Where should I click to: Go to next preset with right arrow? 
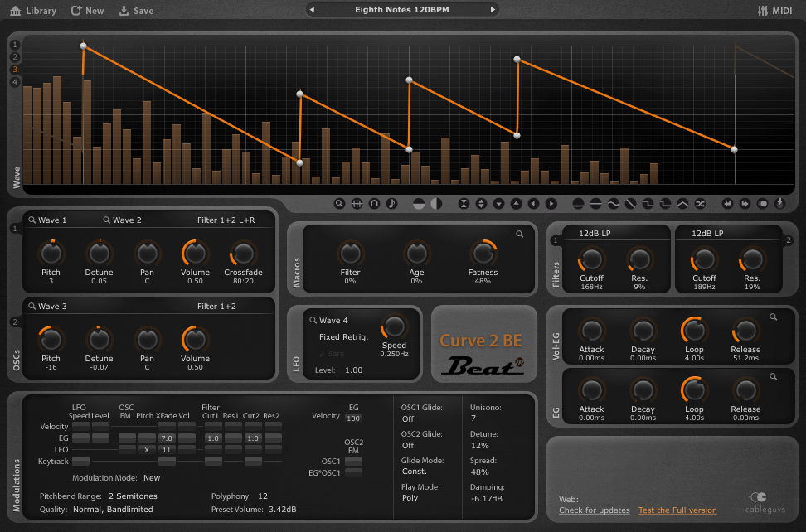[x=493, y=10]
